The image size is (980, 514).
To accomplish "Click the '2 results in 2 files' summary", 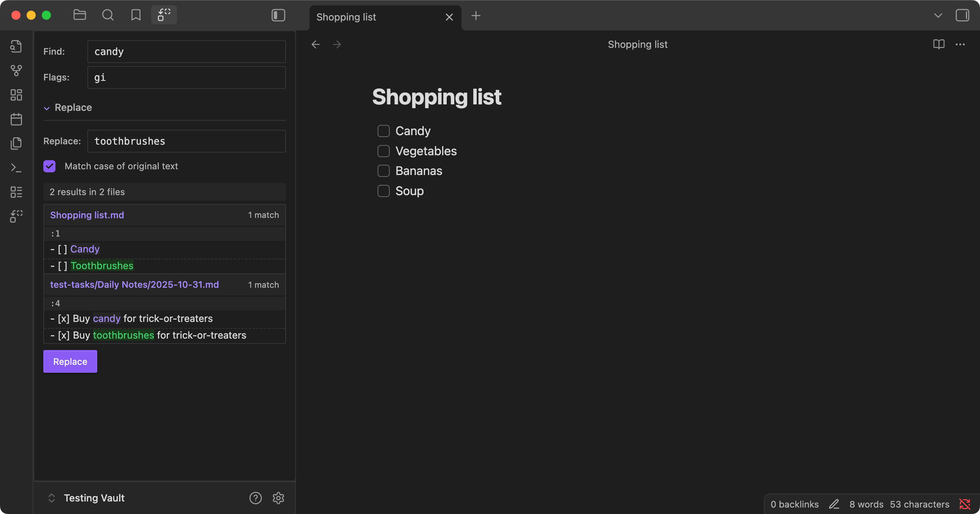I will point(164,192).
